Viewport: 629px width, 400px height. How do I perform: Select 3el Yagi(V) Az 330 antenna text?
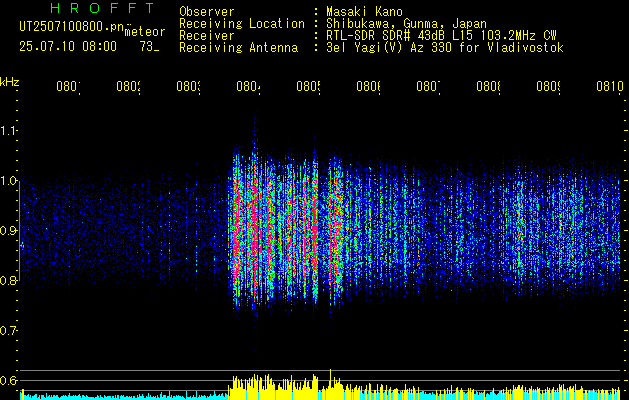pos(445,48)
